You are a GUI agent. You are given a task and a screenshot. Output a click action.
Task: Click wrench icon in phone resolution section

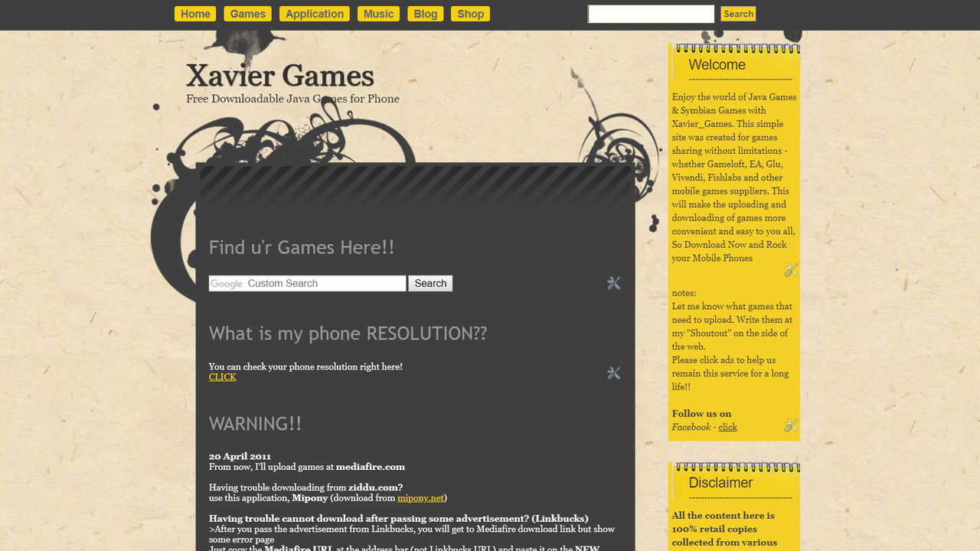613,373
